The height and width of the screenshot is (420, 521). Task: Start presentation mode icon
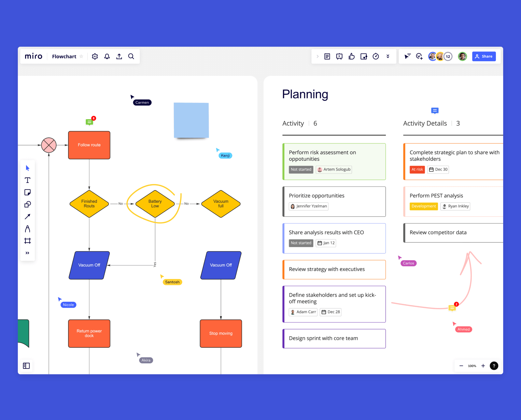[x=339, y=56]
